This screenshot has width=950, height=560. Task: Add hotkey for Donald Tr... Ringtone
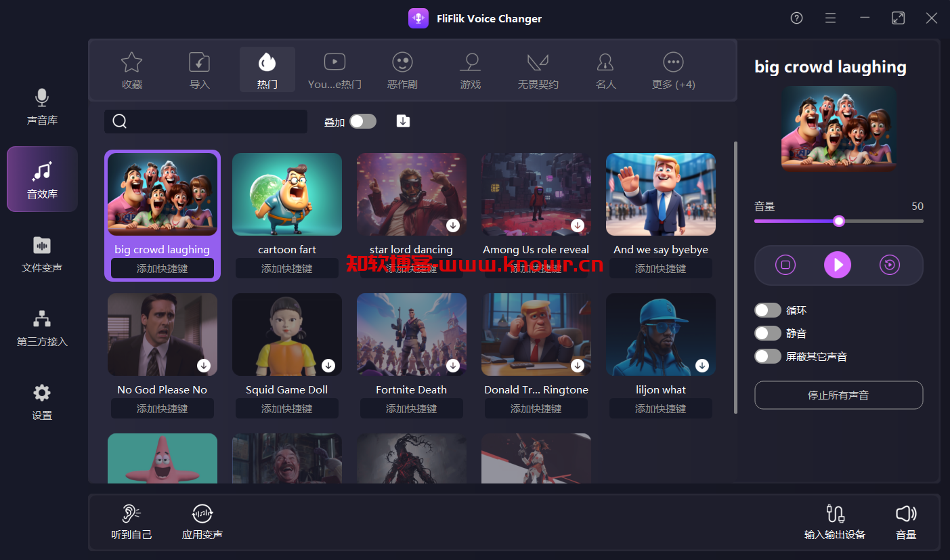coord(536,408)
